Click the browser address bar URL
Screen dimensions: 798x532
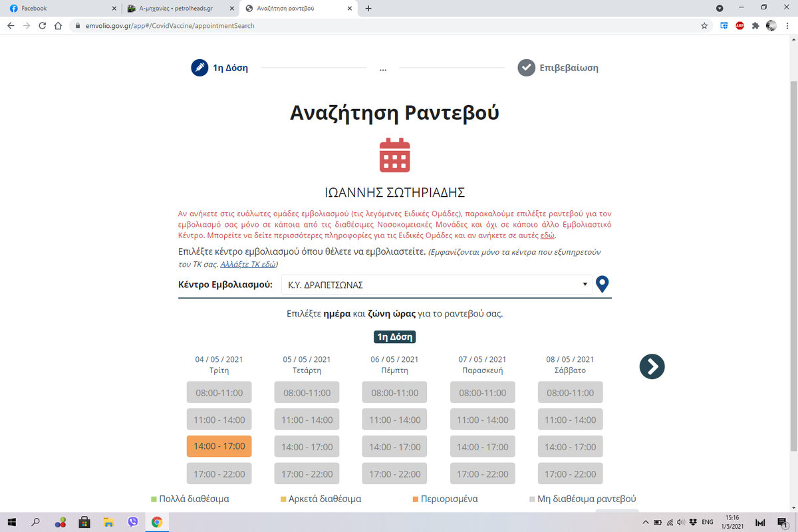coord(170,26)
